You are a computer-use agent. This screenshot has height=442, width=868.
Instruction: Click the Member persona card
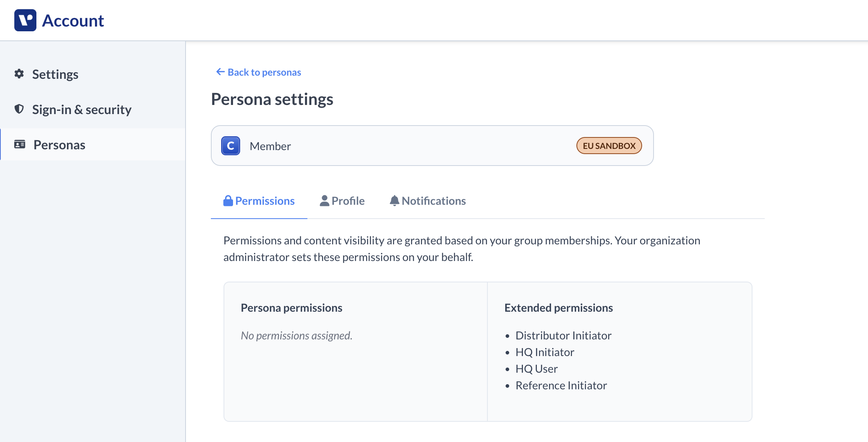coord(432,146)
